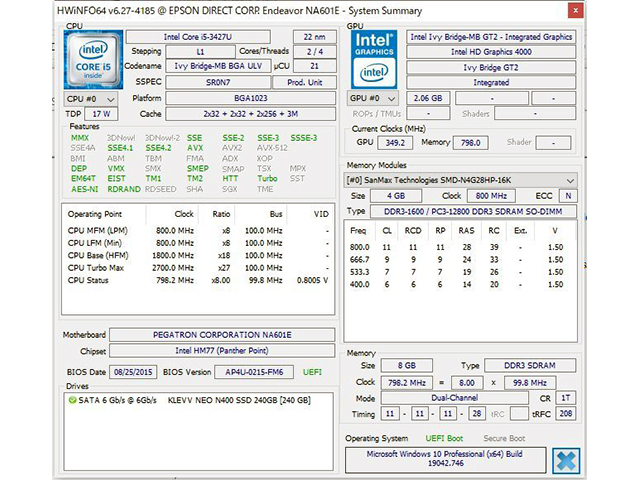The width and height of the screenshot is (640, 480).
Task: Click the Turbo feature label
Action: click(267, 178)
